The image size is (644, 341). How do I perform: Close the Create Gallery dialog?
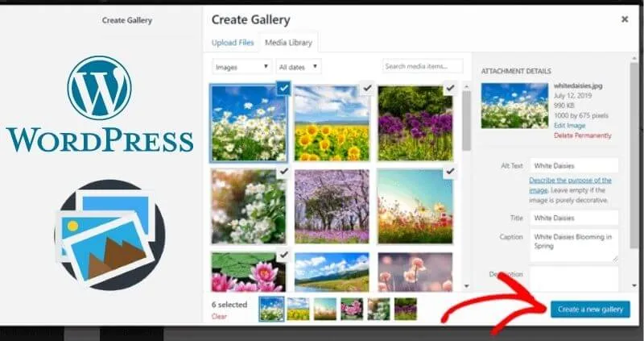(625, 19)
